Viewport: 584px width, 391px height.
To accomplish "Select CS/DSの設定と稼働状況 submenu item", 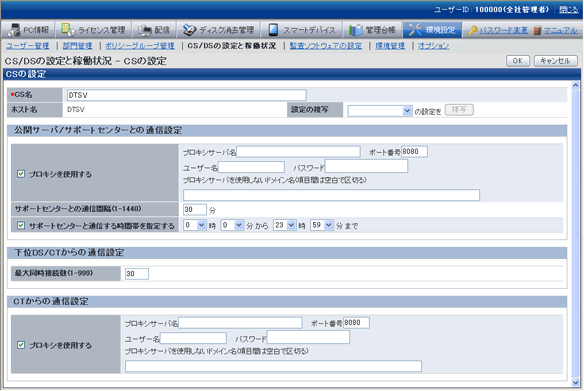I will tap(232, 46).
